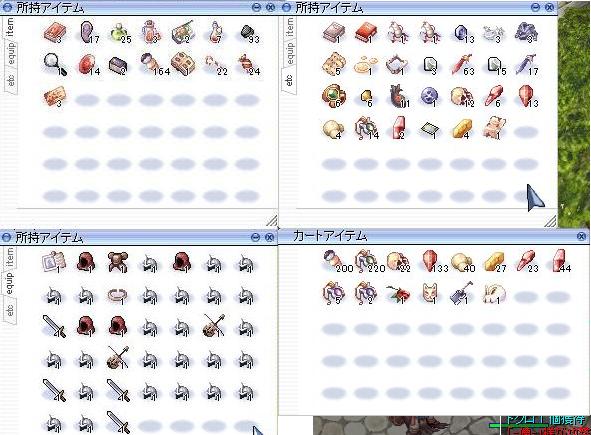591x435 pixels.
Task: Select the skull item stacked 12 in inventory
Action: click(461, 97)
